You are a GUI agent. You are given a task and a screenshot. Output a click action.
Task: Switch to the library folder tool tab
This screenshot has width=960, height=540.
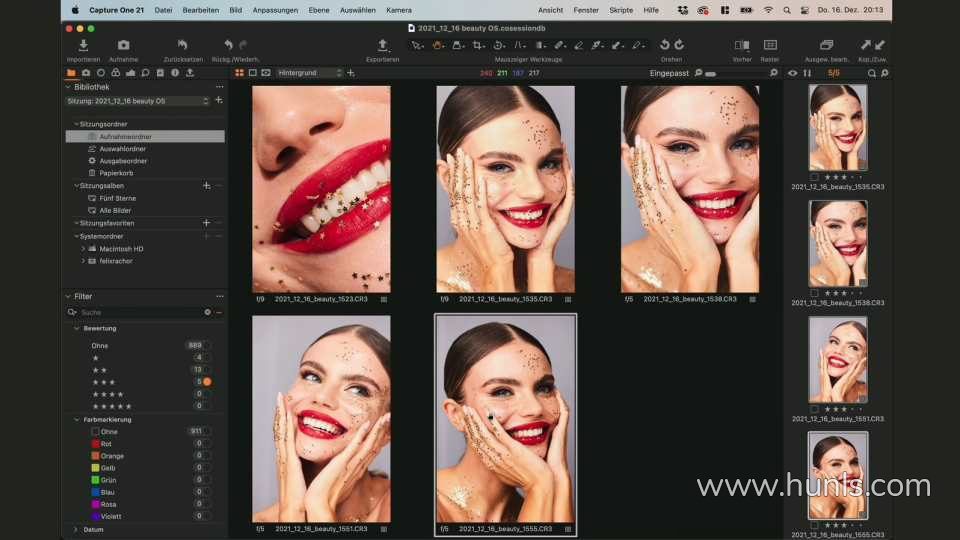(71, 73)
